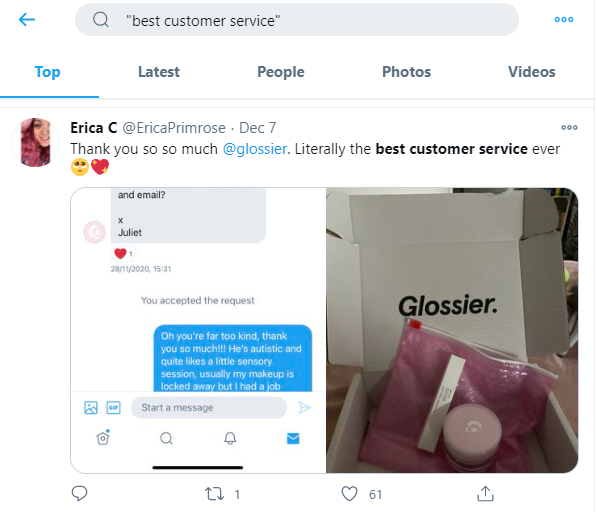
Task: Follow the @glossier mention link
Action: click(254, 149)
